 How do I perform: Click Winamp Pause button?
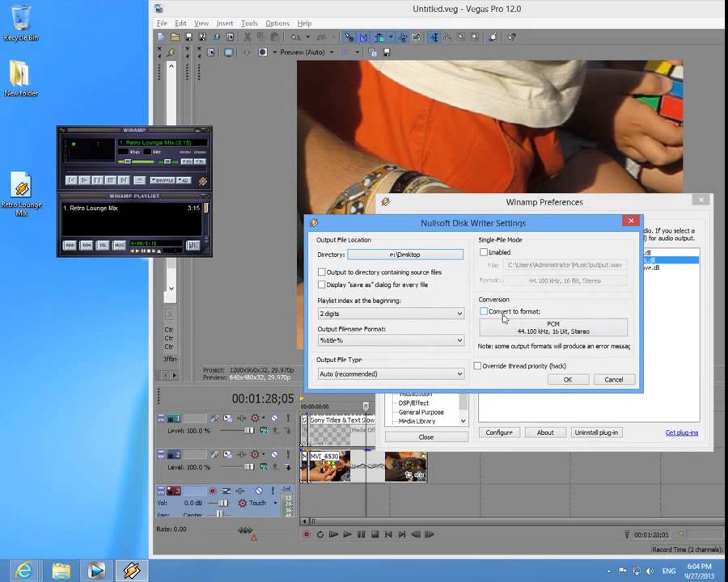pyautogui.click(x=97, y=180)
